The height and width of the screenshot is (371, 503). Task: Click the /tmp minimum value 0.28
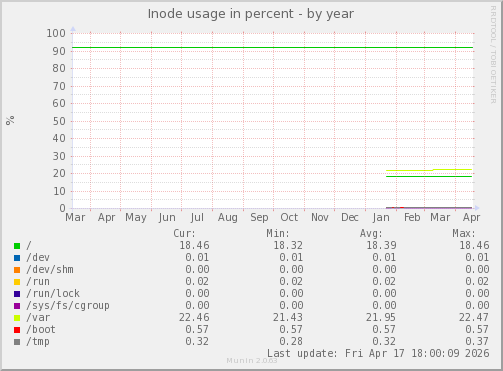coord(291,341)
